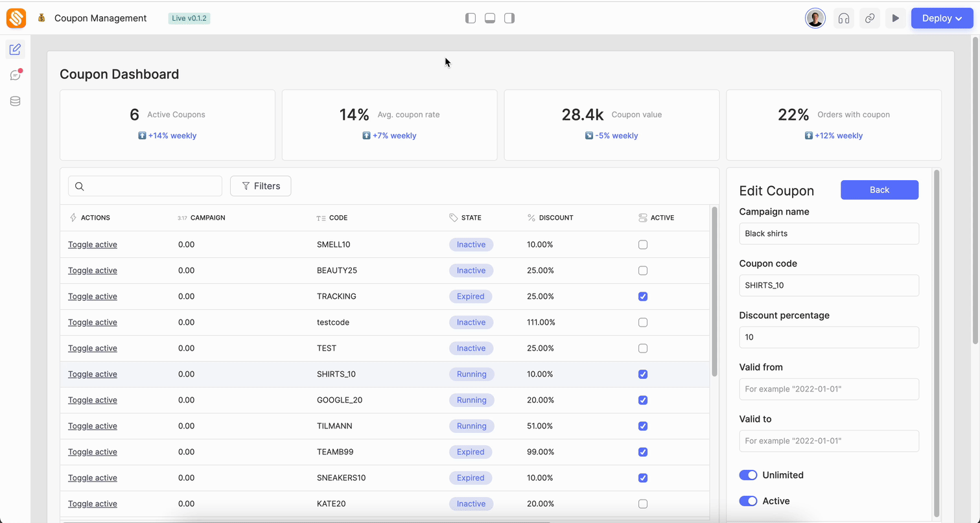The image size is (980, 523).
Task: Sort by the State column header
Action: coord(471,218)
